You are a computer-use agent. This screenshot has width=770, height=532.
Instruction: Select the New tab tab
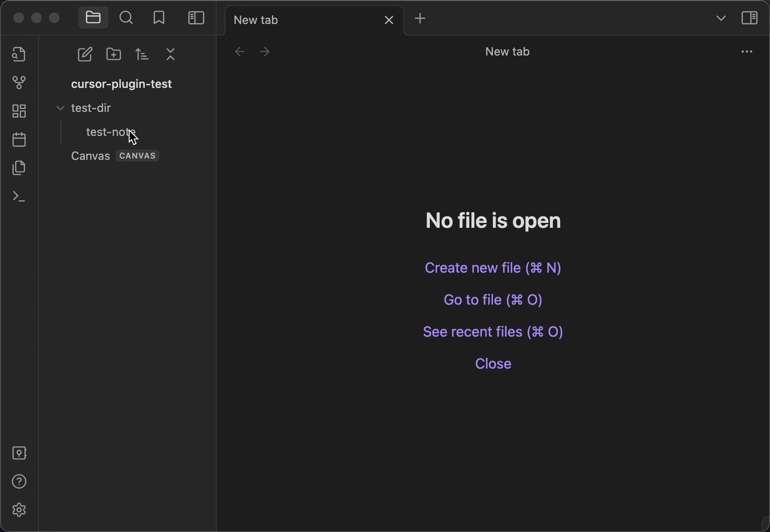(x=314, y=20)
